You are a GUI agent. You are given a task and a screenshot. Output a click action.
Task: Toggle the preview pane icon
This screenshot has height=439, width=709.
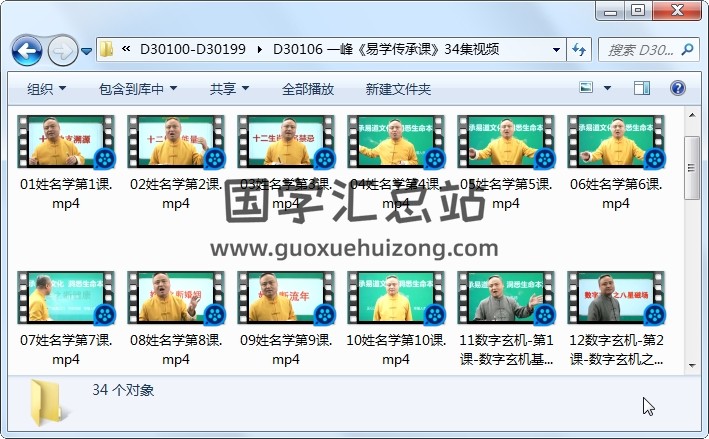click(x=642, y=89)
